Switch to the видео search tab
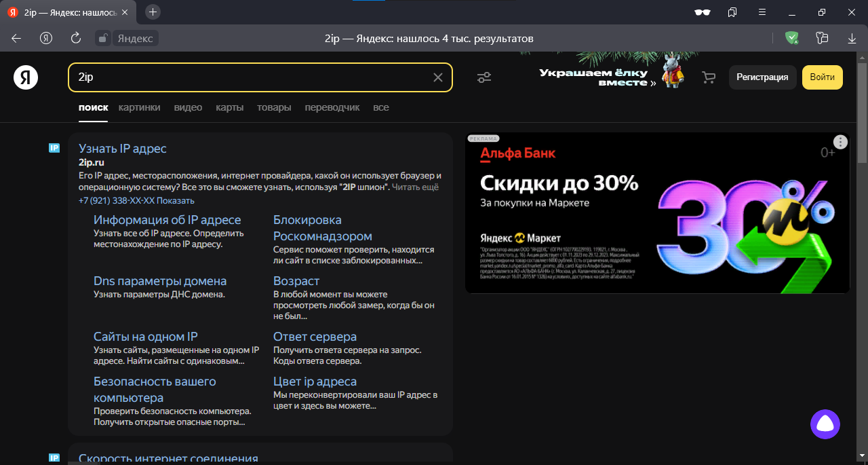This screenshot has height=465, width=868. pos(187,107)
